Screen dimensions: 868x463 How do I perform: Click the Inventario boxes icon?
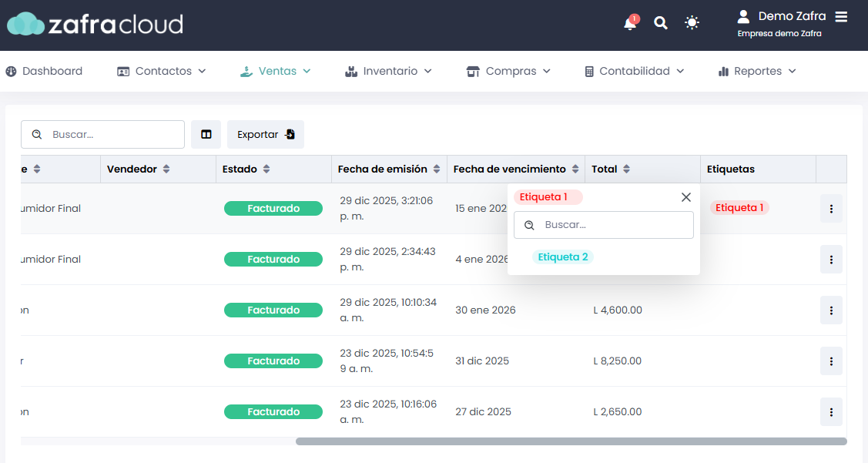[351, 72]
